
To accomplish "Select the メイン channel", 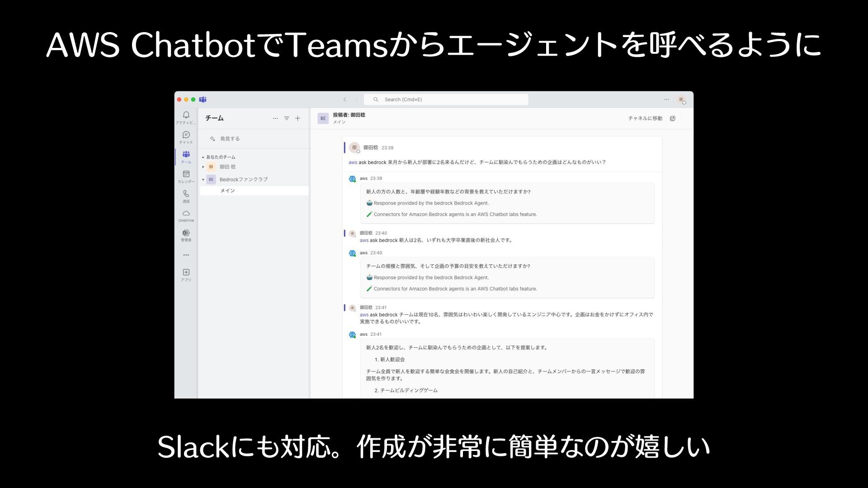I will 228,191.
